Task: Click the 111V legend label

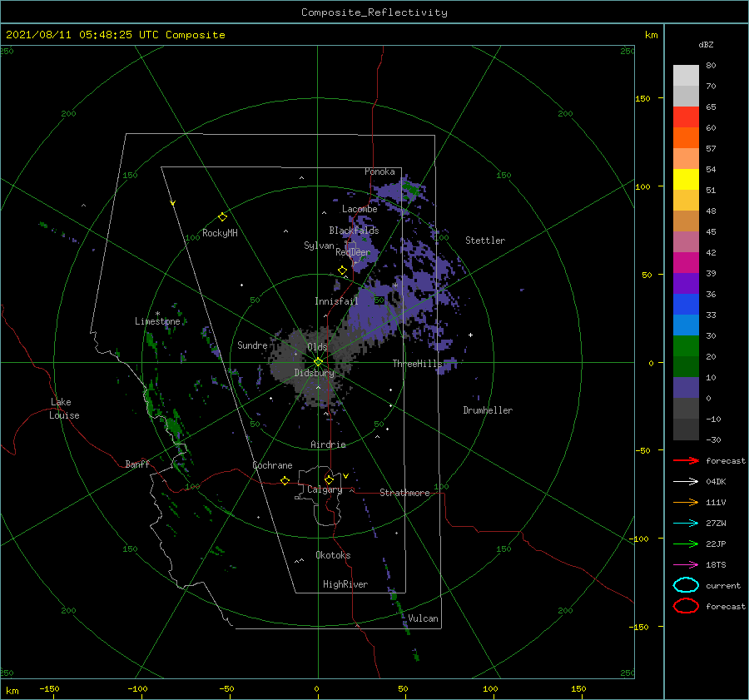Action: point(716,502)
